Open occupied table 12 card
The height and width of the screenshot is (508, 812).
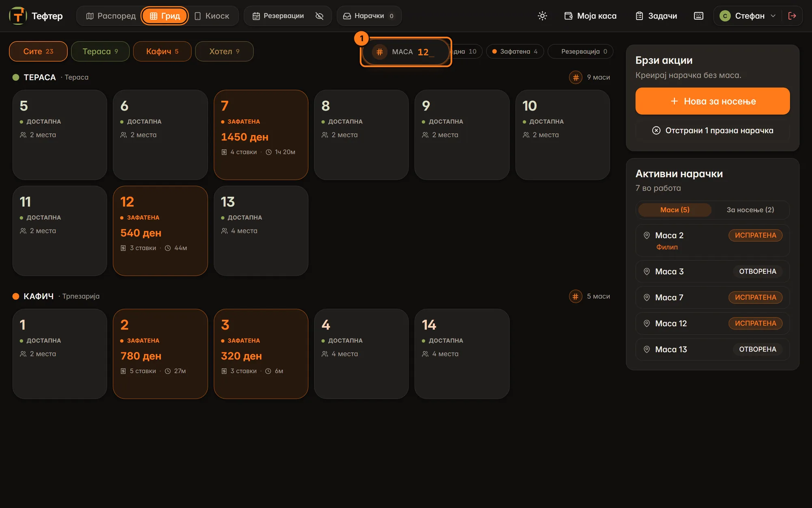[160, 231]
